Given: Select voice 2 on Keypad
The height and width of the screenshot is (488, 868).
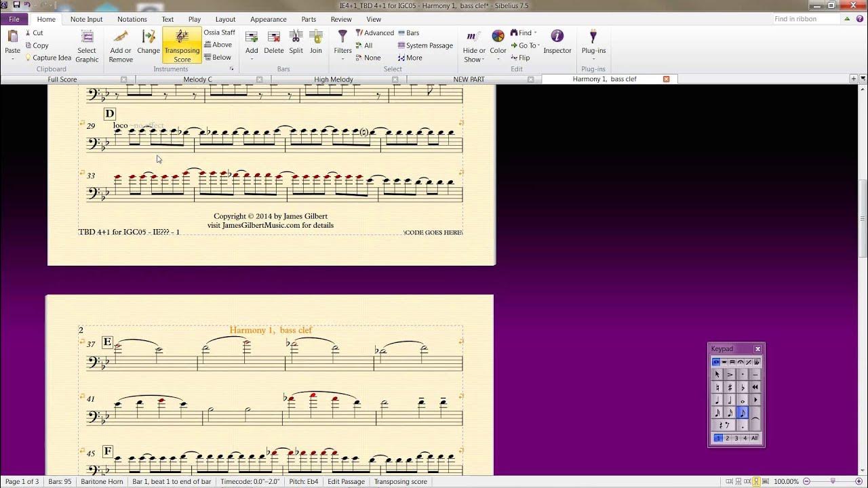Looking at the screenshot, I should (727, 438).
